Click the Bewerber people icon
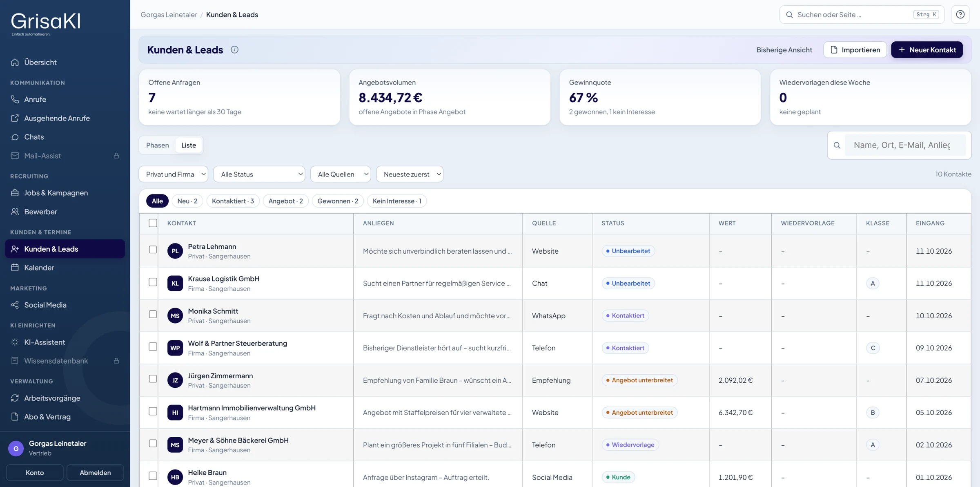 point(15,212)
